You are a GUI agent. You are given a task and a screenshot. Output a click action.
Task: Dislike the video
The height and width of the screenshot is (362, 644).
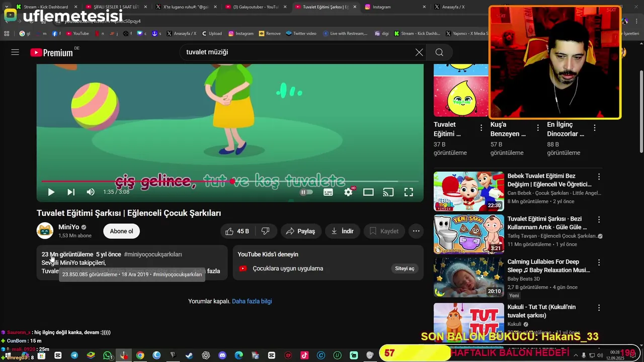(266, 231)
